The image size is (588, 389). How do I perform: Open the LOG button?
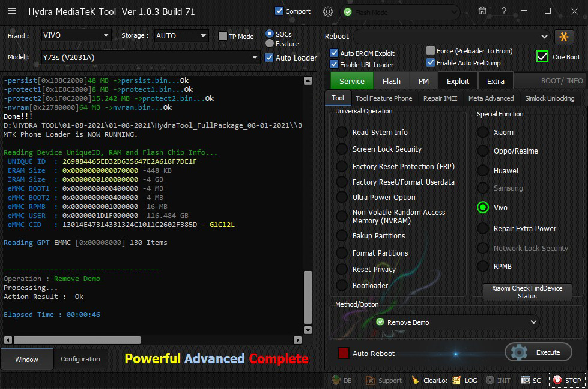point(465,381)
